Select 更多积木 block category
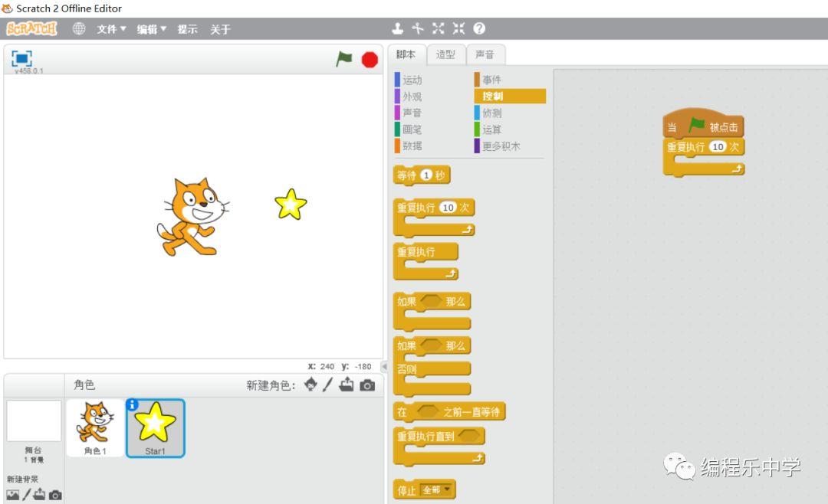This screenshot has width=828, height=504. 498,146
